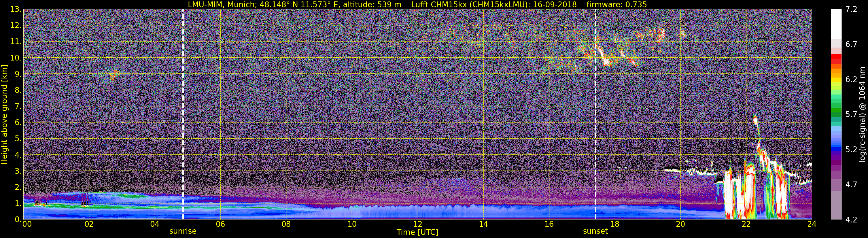Click time-axis tick label 06

(220, 224)
